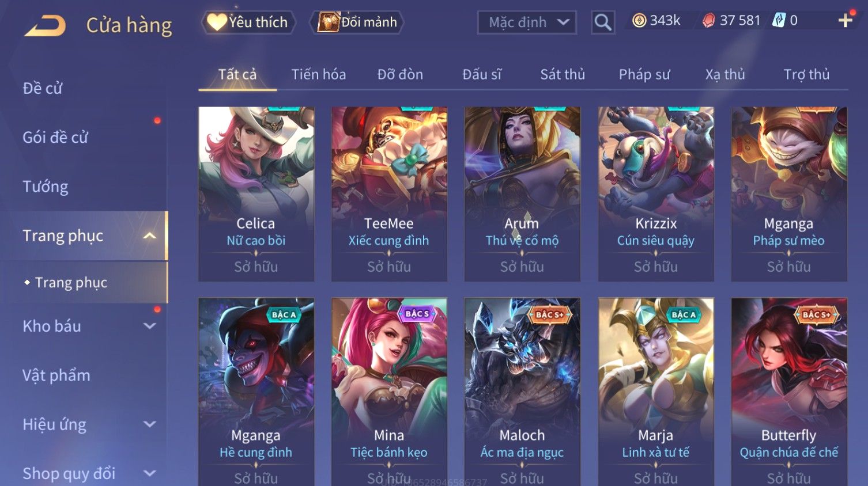Tap the red gem currency icon
Screen dimensions: 868x486
pyautogui.click(x=709, y=21)
